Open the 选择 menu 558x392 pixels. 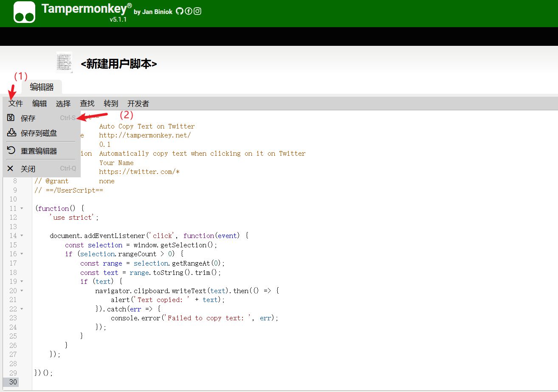[x=63, y=104]
